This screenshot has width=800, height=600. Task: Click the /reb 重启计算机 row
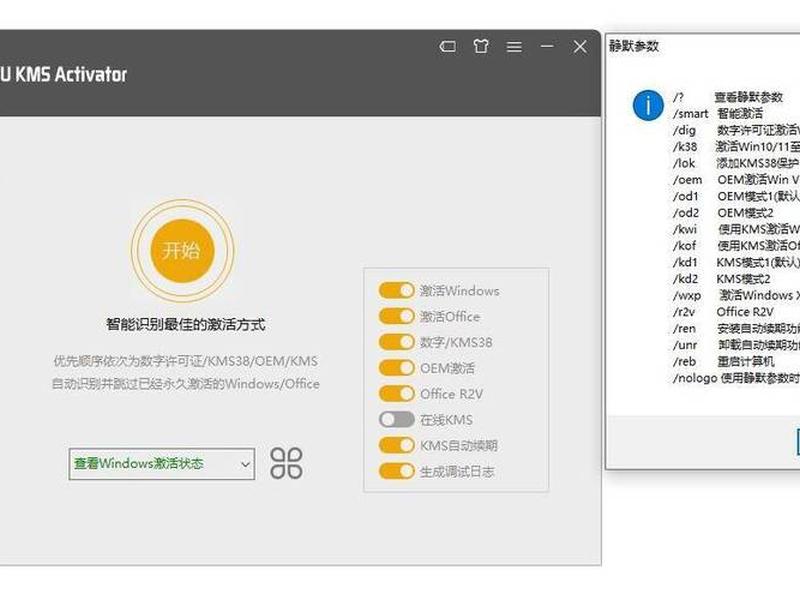pyautogui.click(x=723, y=362)
